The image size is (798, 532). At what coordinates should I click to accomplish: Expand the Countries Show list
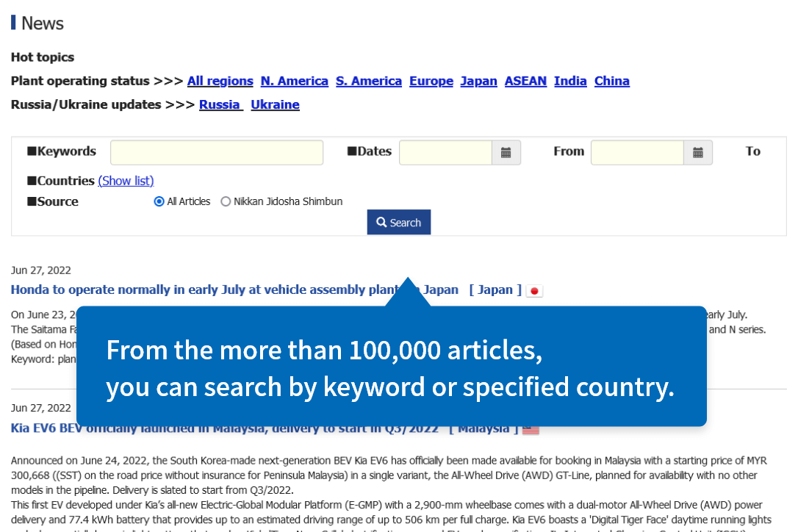[x=126, y=181]
